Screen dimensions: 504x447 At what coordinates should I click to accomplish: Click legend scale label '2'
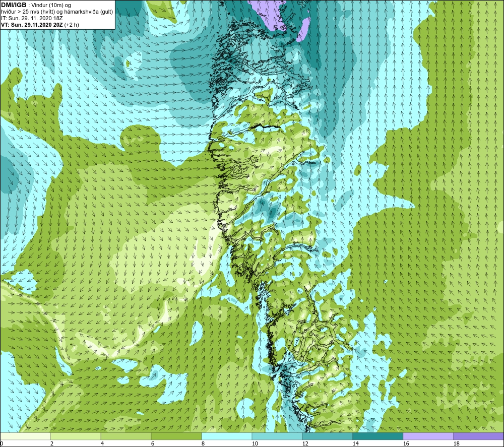pos(52,443)
